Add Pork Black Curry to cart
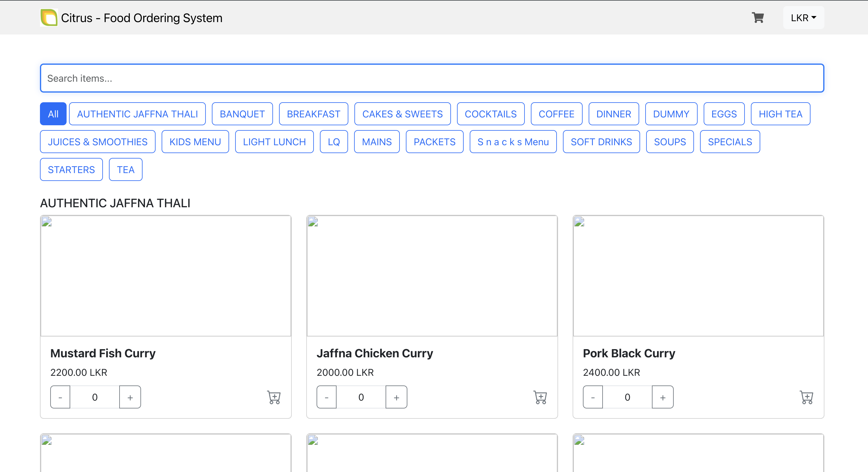The image size is (868, 472). [x=806, y=397]
